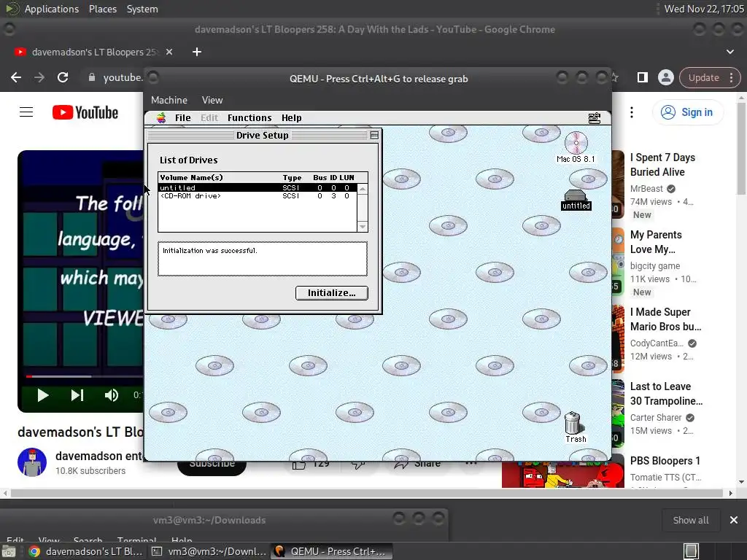Switch to the QEMU taskbar entry

click(x=332, y=551)
